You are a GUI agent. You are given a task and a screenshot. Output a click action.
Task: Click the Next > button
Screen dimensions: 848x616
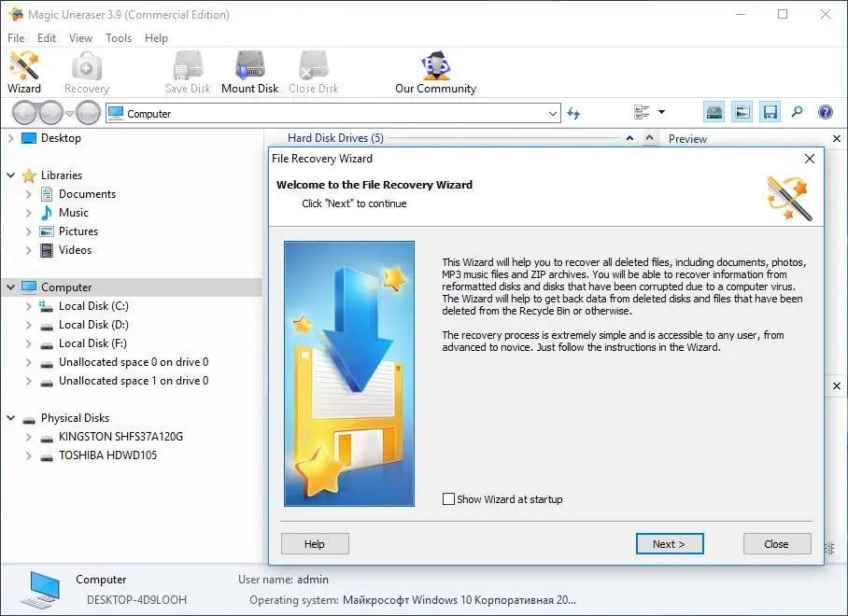[670, 543]
